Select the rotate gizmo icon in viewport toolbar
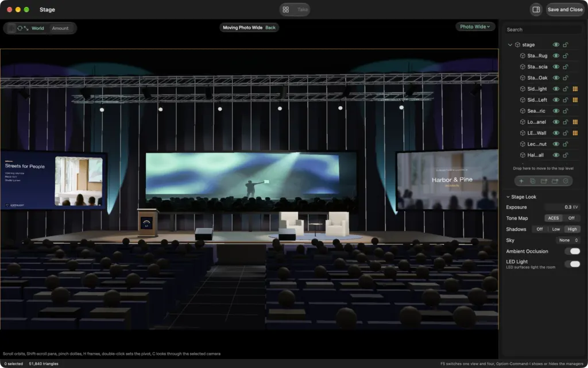The width and height of the screenshot is (588, 368). coord(20,28)
